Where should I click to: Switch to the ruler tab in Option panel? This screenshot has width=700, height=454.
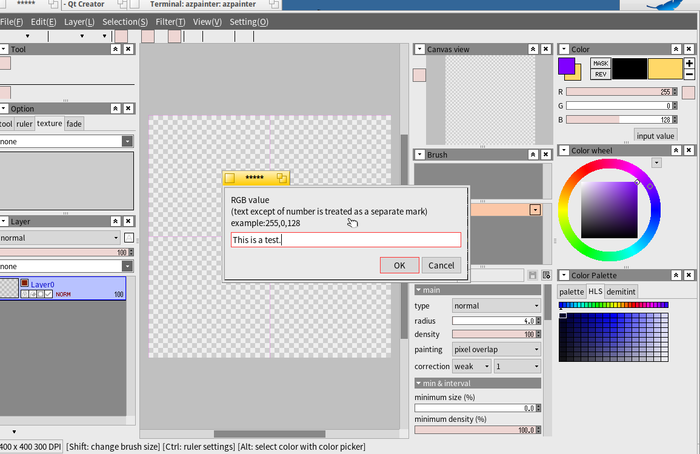click(24, 124)
